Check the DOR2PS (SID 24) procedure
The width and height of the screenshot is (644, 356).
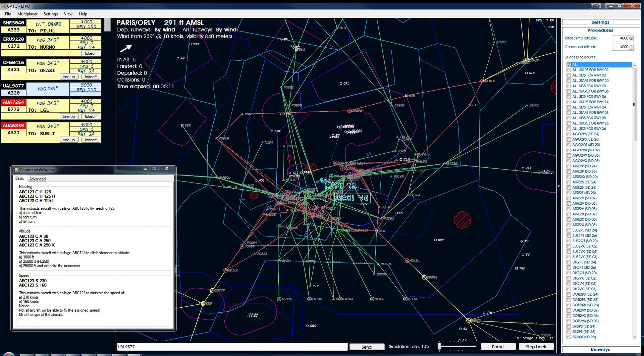[568, 294]
